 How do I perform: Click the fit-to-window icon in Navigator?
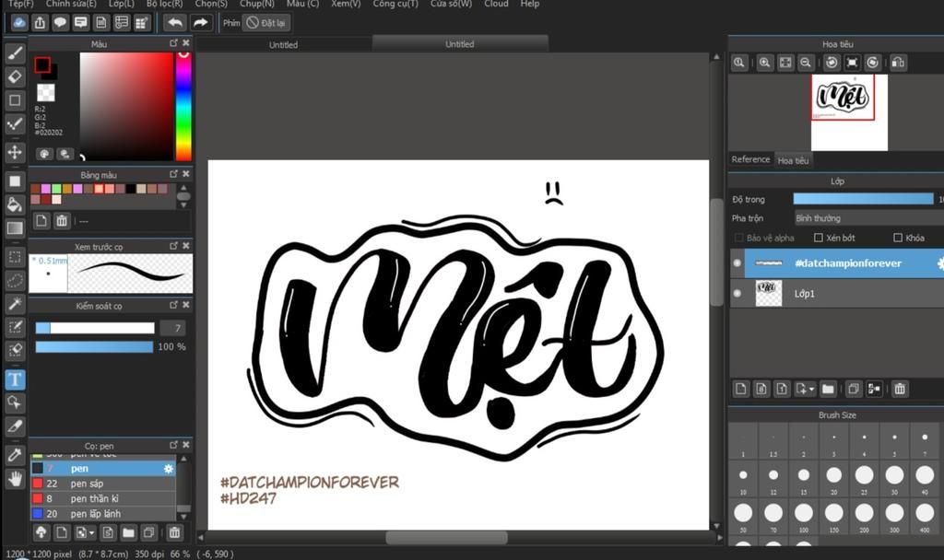click(785, 63)
